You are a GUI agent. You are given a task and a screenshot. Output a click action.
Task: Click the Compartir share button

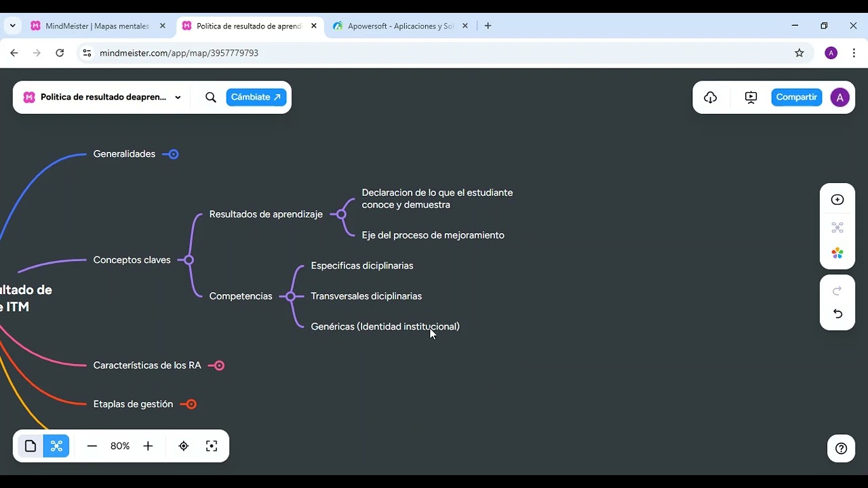click(796, 97)
